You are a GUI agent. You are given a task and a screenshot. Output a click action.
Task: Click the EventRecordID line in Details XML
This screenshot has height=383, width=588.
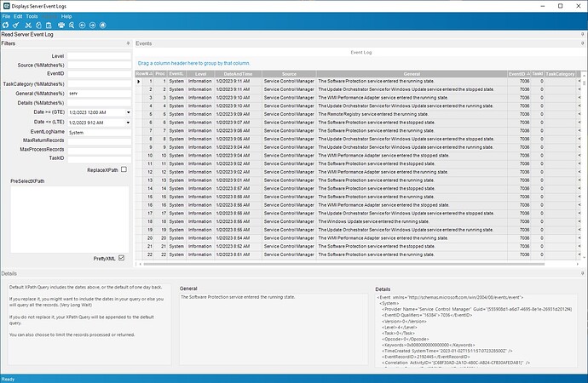coord(425,357)
